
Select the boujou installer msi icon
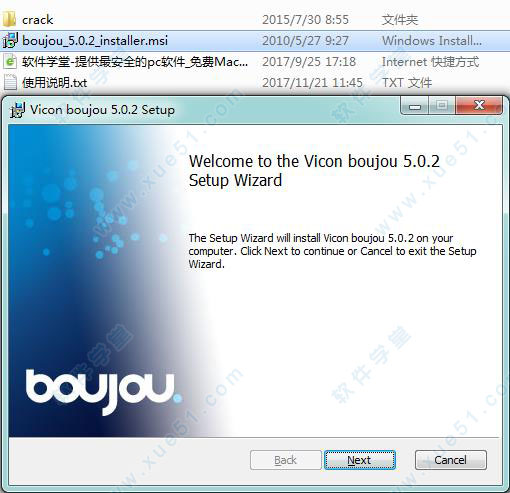click(x=10, y=40)
